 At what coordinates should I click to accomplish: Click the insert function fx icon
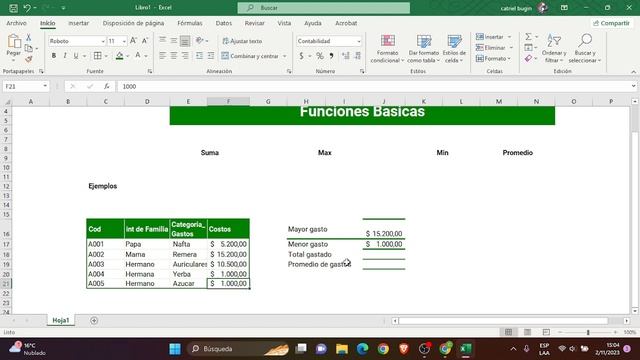tap(106, 86)
